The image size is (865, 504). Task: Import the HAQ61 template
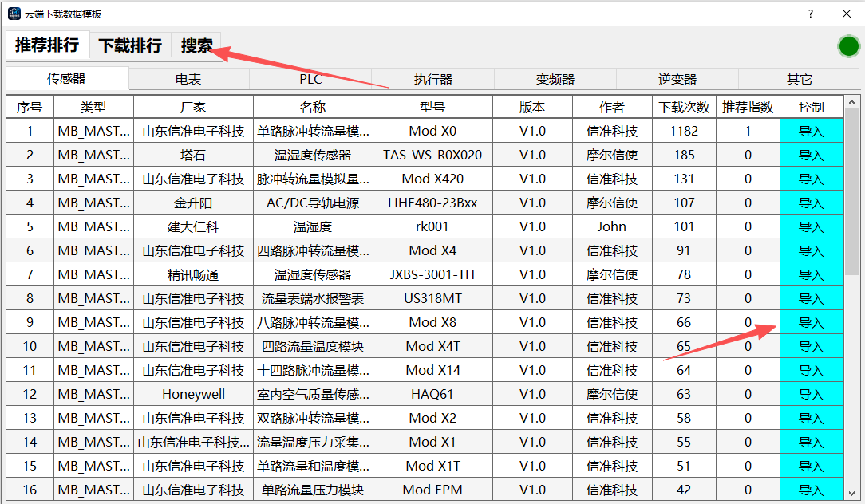[x=812, y=394]
